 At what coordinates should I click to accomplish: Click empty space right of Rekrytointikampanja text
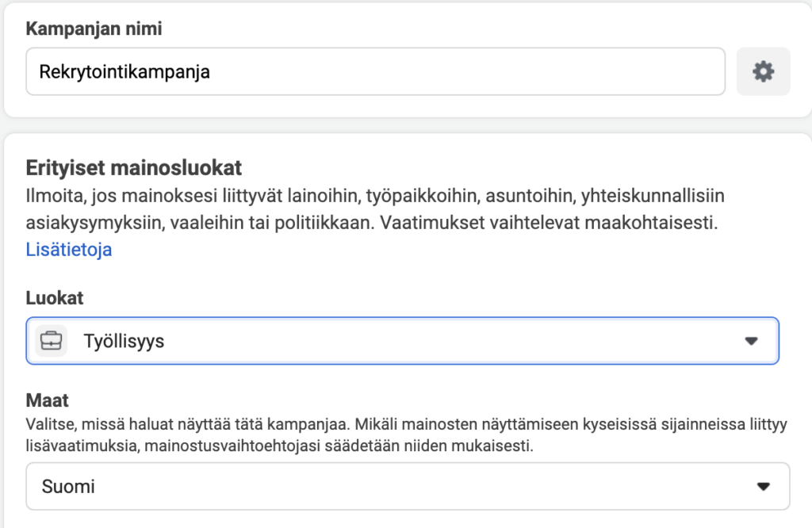point(466,71)
